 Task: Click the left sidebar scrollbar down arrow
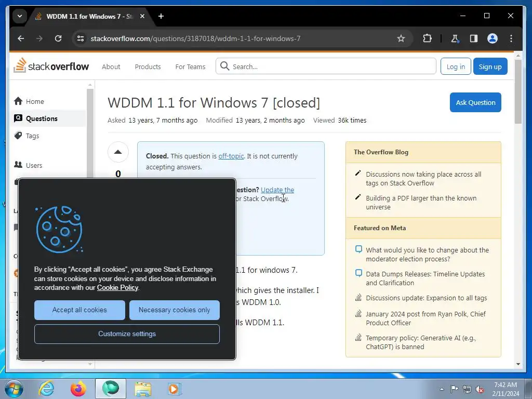click(90, 364)
